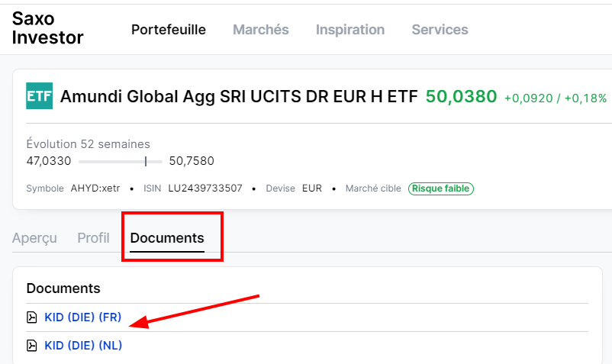
Task: Click the green ETF instrument icon
Action: [39, 96]
